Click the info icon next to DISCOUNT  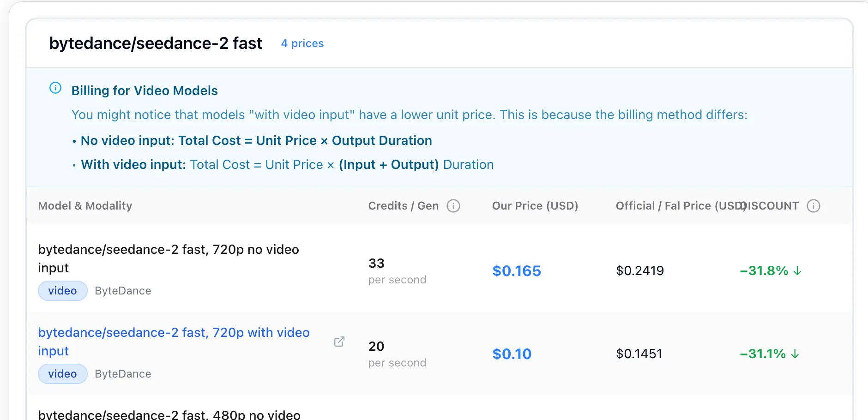tap(814, 206)
